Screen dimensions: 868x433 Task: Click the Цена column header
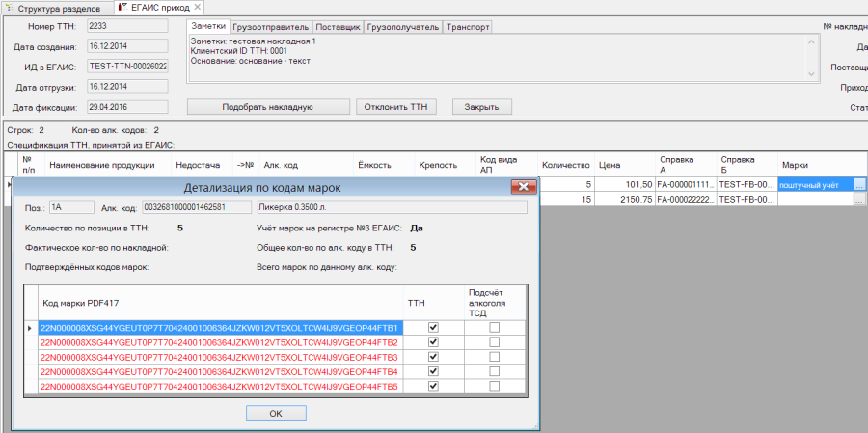pyautogui.click(x=624, y=165)
